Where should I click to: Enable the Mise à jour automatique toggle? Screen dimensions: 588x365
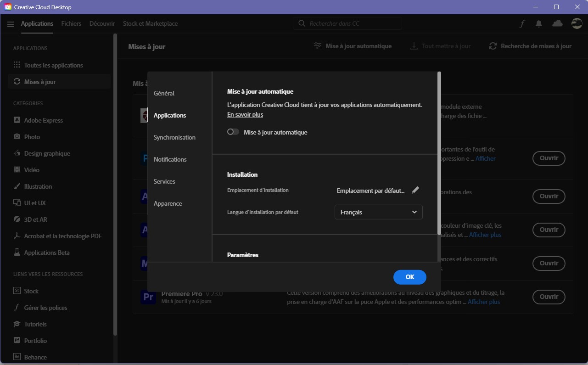point(233,132)
